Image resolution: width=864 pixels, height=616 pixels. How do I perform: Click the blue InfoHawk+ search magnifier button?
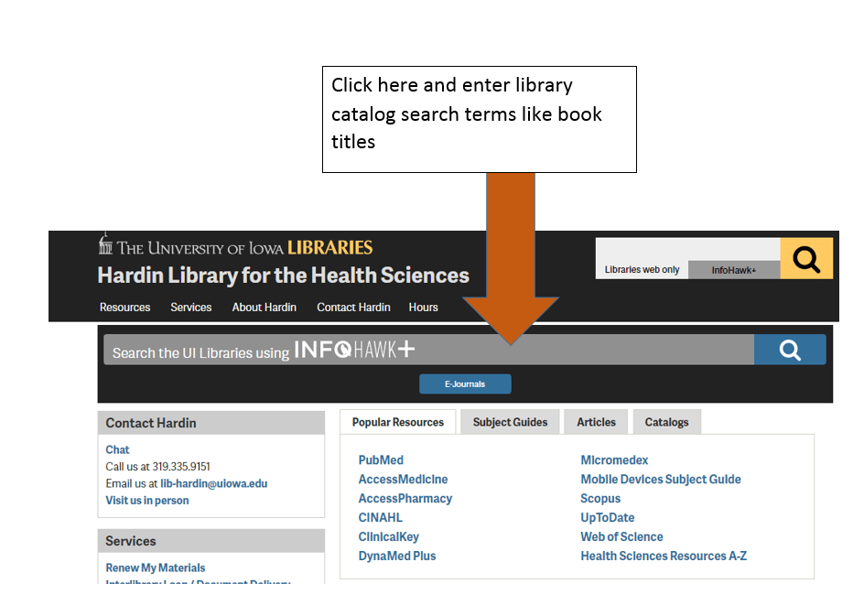(789, 351)
